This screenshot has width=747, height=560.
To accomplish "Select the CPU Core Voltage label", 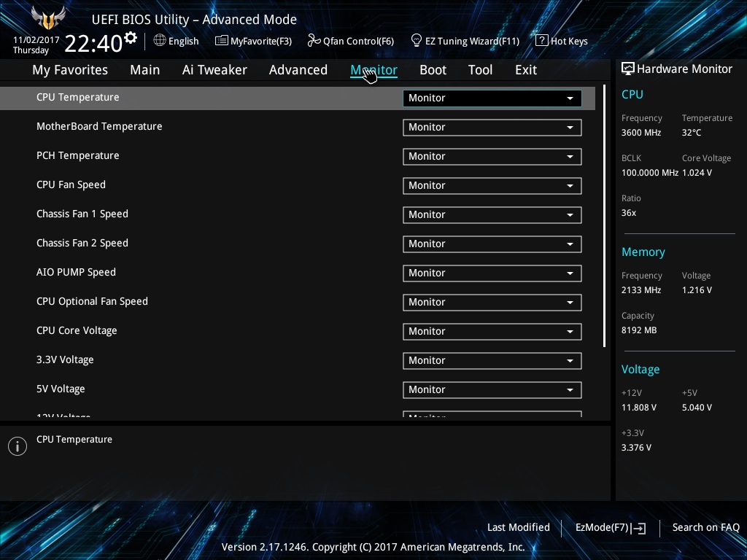I will (x=77, y=330).
